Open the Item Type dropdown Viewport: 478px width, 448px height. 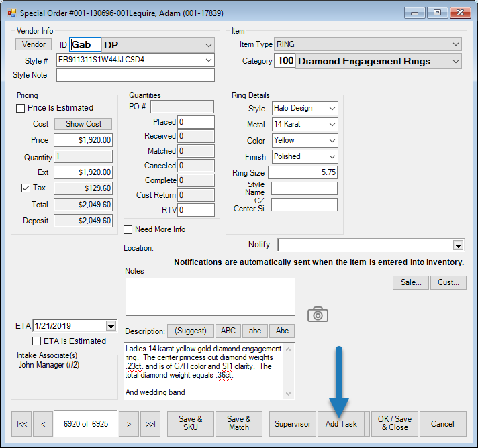pos(456,44)
